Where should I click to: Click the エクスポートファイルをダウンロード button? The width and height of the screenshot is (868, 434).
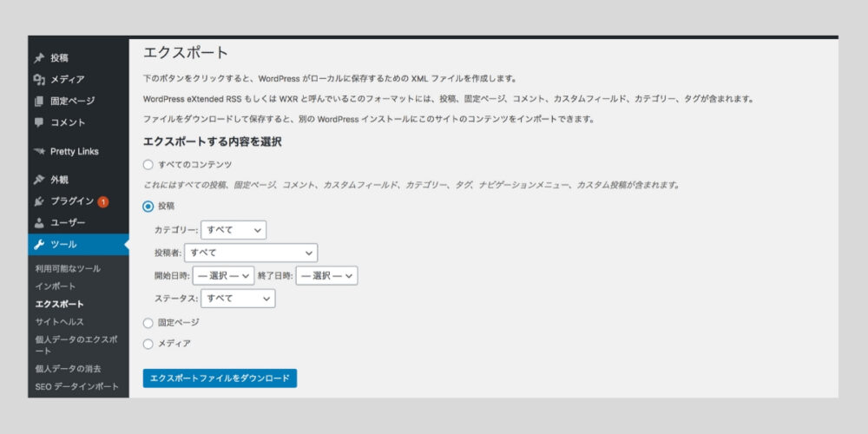coord(220,378)
